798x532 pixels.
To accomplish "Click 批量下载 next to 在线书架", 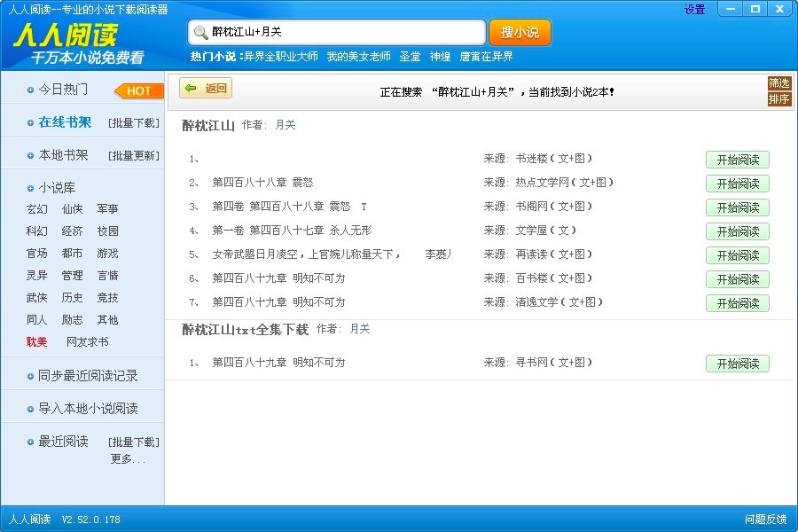I will coord(134,123).
